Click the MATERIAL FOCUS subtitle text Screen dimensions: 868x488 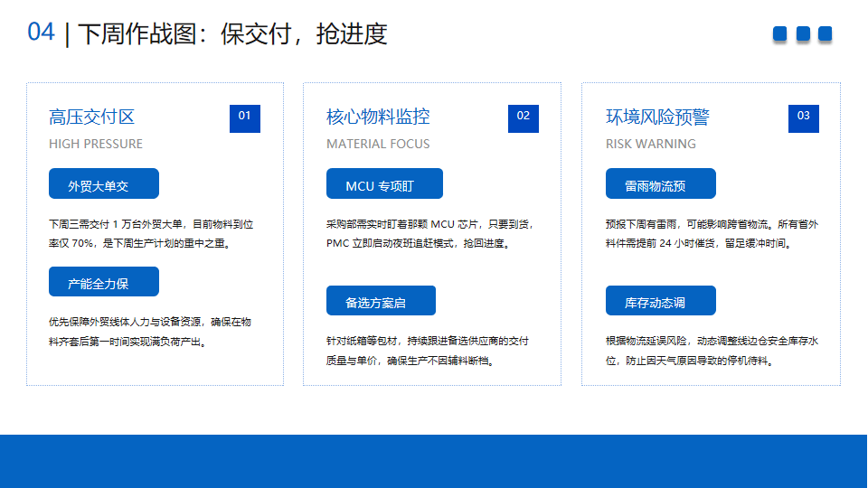[x=378, y=144]
